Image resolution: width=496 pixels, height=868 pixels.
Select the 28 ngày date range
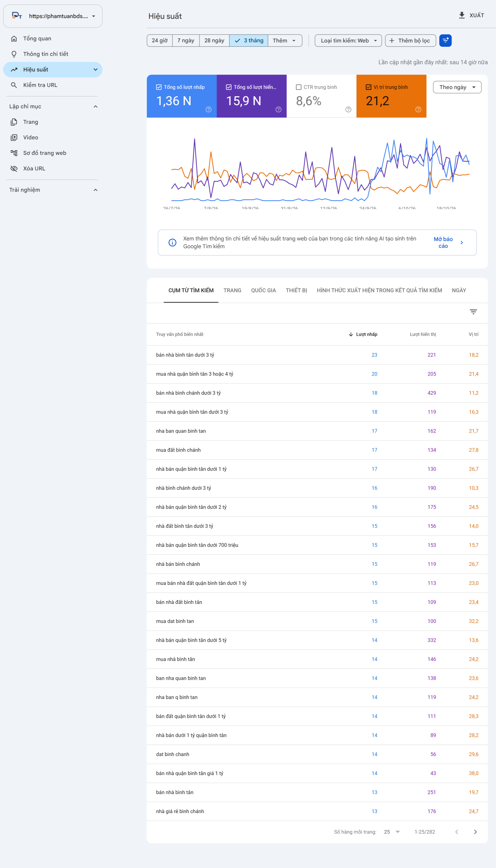(x=214, y=40)
